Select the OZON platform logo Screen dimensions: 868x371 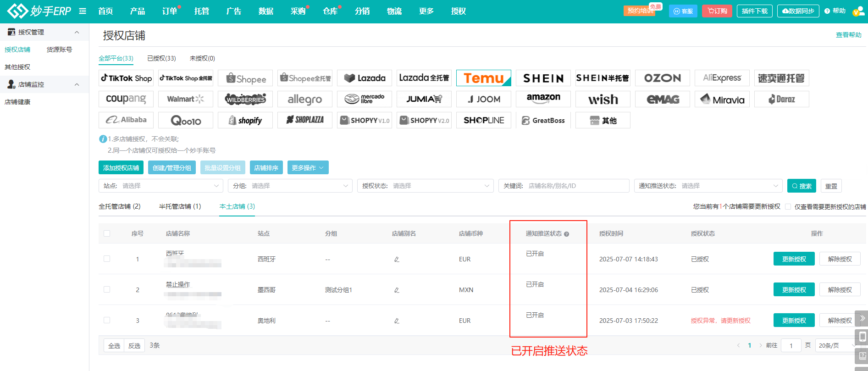click(x=663, y=78)
